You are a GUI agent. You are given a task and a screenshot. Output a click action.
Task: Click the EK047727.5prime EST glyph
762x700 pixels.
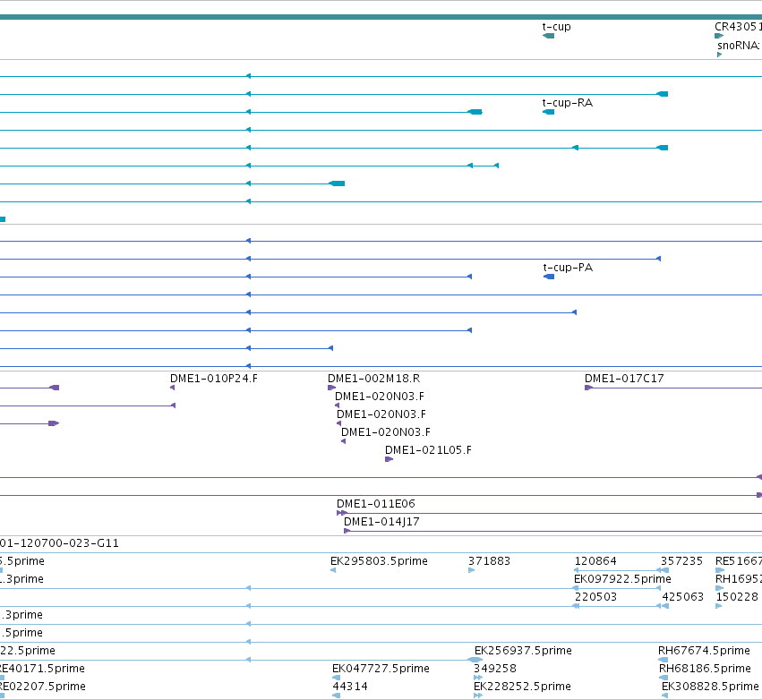point(337,678)
